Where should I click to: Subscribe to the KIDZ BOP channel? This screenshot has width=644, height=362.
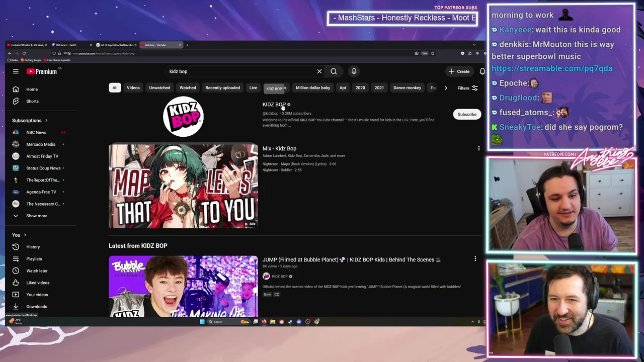coord(467,114)
